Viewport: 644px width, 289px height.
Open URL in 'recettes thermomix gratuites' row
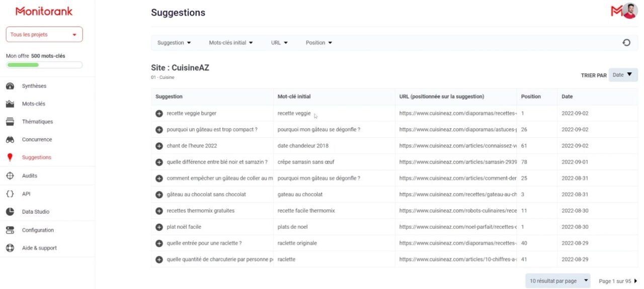458,211
